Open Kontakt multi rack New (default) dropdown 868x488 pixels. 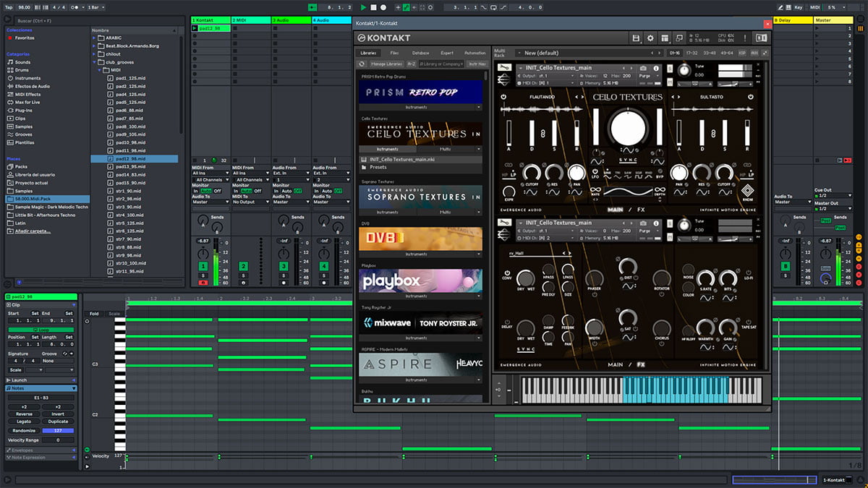tap(589, 53)
